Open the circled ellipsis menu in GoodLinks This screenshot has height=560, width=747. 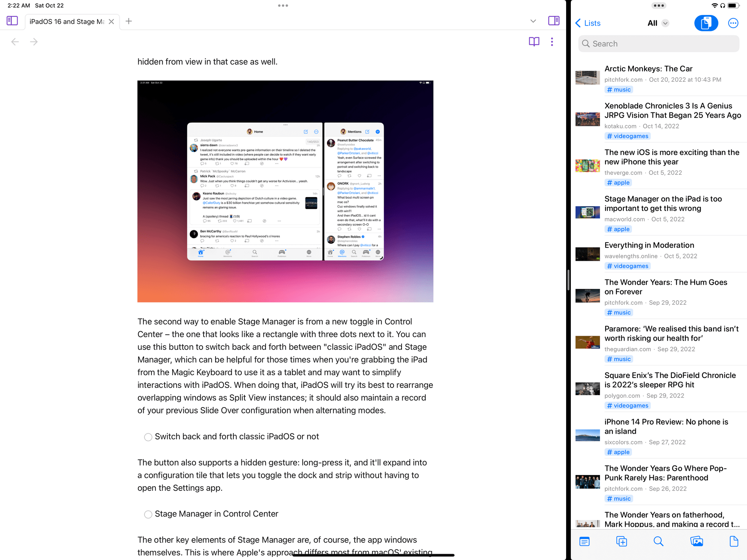point(733,23)
